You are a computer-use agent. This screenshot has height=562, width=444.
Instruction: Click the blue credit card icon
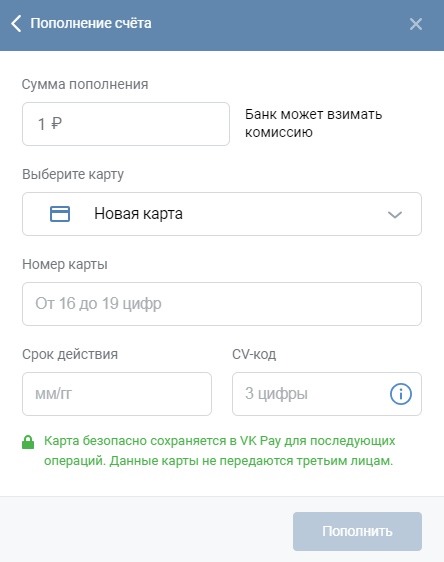coord(60,214)
